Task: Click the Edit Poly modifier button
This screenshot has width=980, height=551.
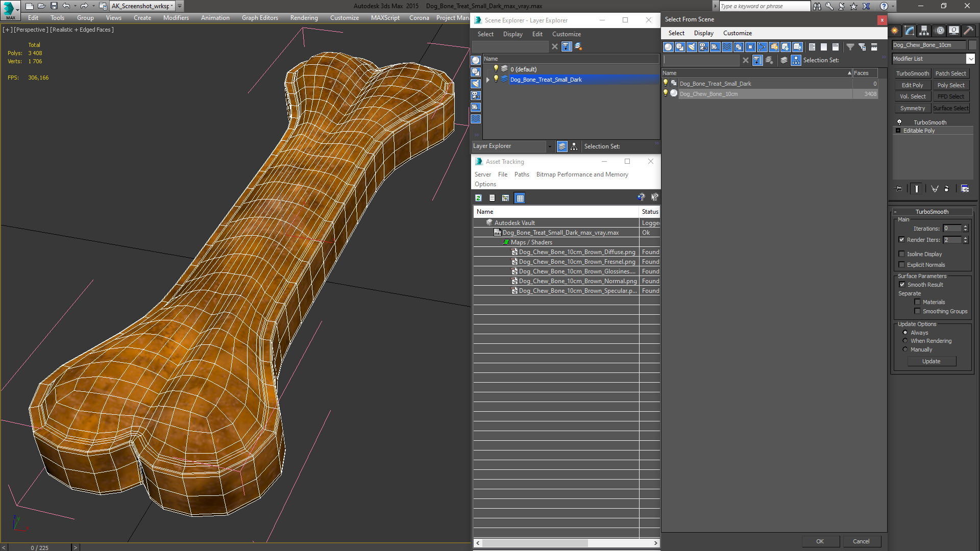Action: point(912,85)
